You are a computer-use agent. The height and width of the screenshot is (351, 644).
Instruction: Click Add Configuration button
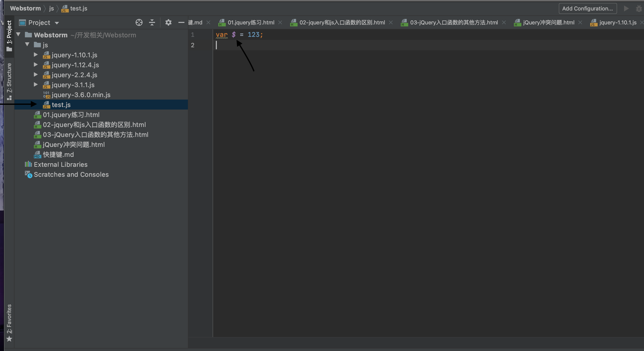point(587,8)
